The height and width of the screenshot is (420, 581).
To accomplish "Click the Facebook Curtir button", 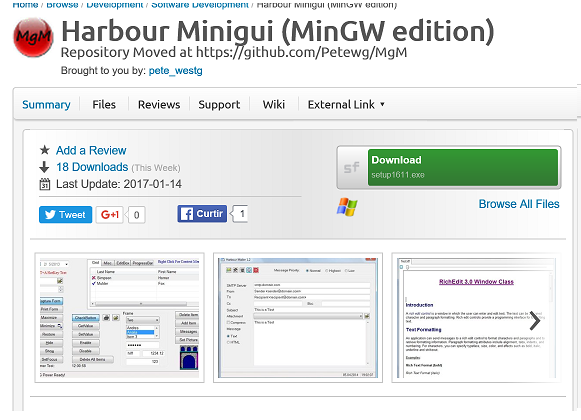I will pyautogui.click(x=202, y=214).
